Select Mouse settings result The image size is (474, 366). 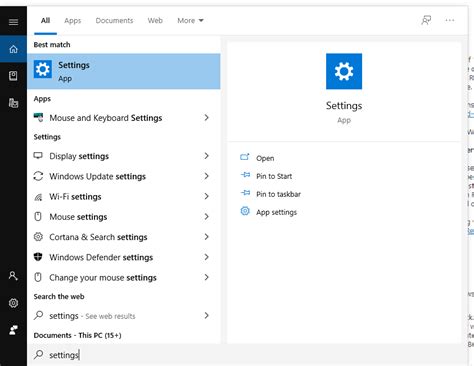(x=124, y=217)
